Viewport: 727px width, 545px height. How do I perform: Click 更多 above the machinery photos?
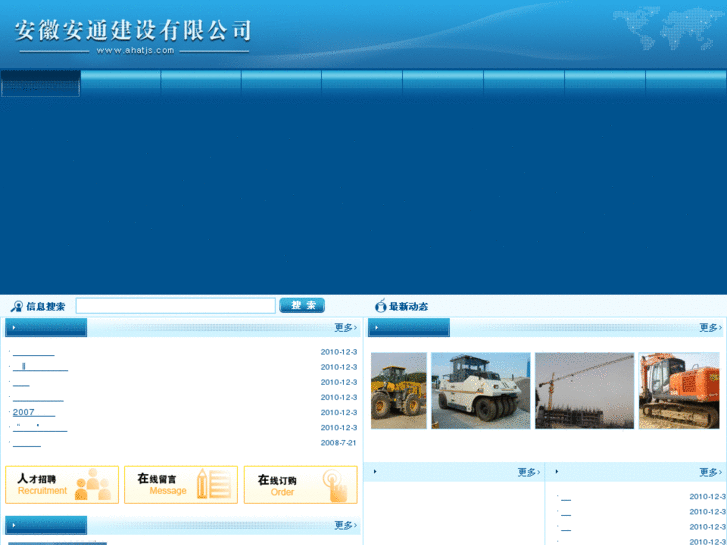click(x=710, y=327)
